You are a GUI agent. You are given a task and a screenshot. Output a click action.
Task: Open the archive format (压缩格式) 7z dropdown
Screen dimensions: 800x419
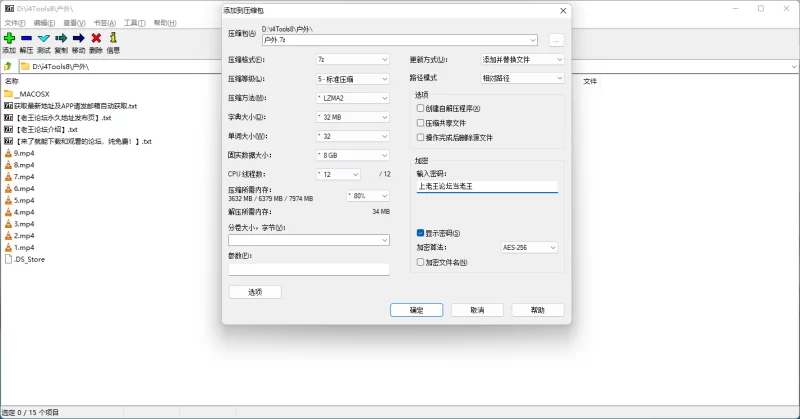[x=353, y=60]
